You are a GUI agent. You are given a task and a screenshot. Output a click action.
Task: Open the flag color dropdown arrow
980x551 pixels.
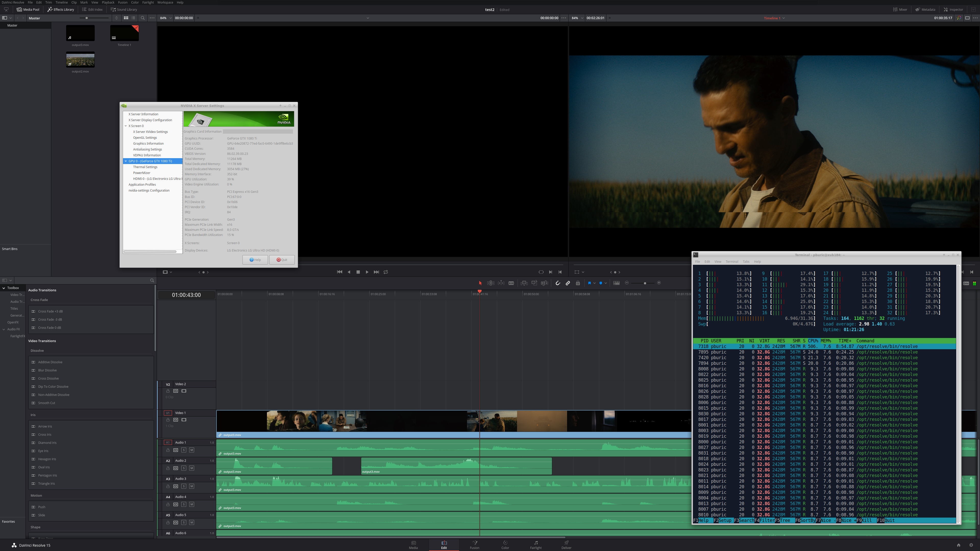[594, 283]
